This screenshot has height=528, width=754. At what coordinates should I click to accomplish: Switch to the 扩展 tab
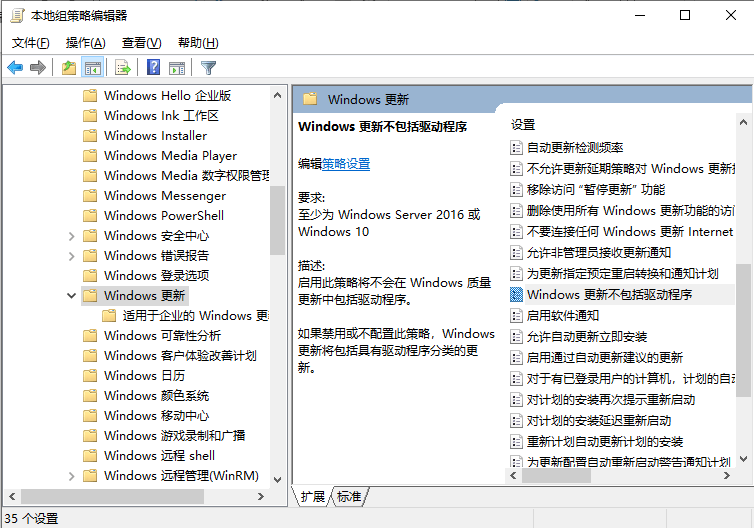tap(313, 496)
